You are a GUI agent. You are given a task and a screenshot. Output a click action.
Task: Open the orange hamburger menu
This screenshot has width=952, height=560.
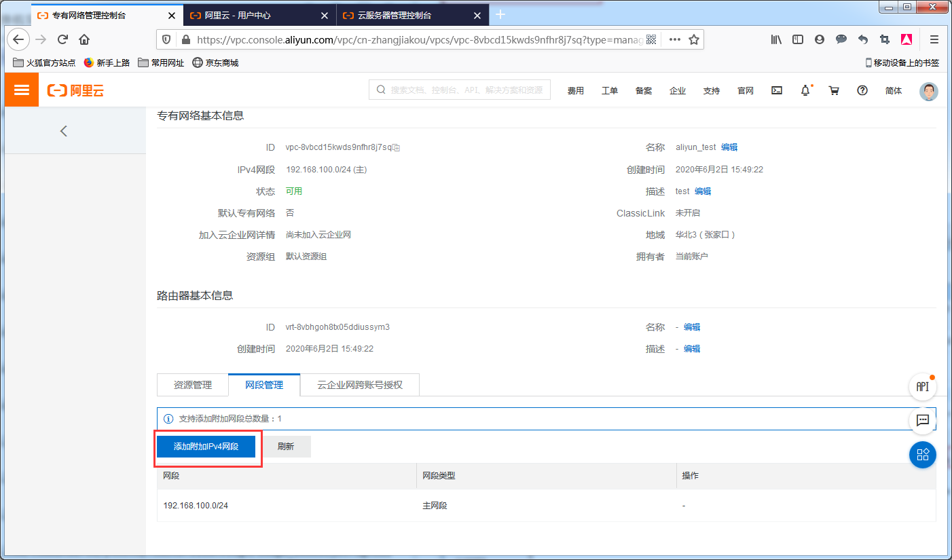coord(21,89)
